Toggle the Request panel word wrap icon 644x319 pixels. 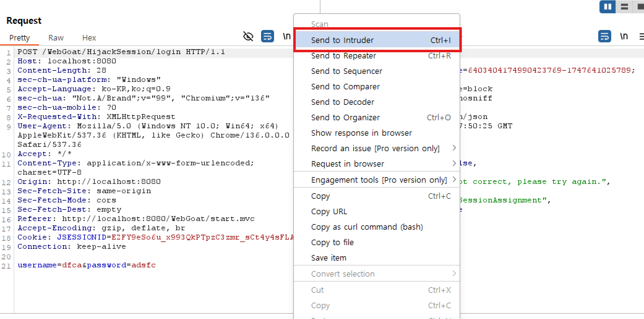coord(268,36)
